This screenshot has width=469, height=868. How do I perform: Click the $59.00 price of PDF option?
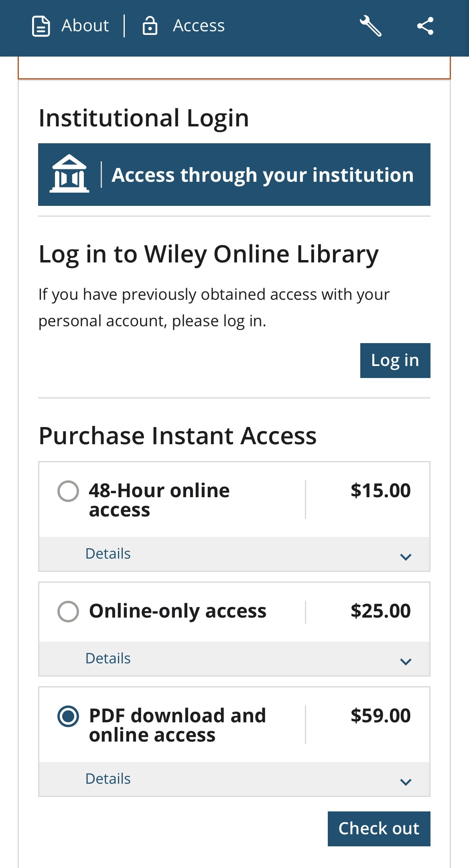[380, 716]
